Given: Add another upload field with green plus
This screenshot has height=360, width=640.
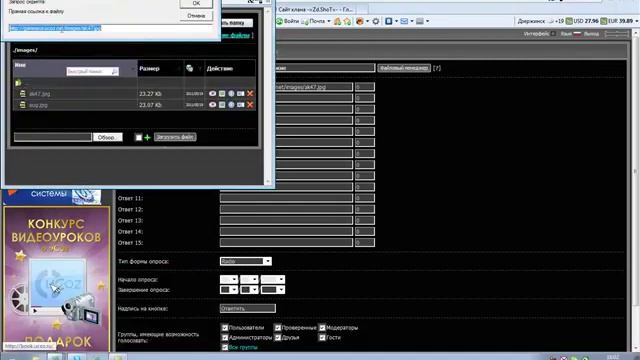Looking at the screenshot, I should 147,138.
